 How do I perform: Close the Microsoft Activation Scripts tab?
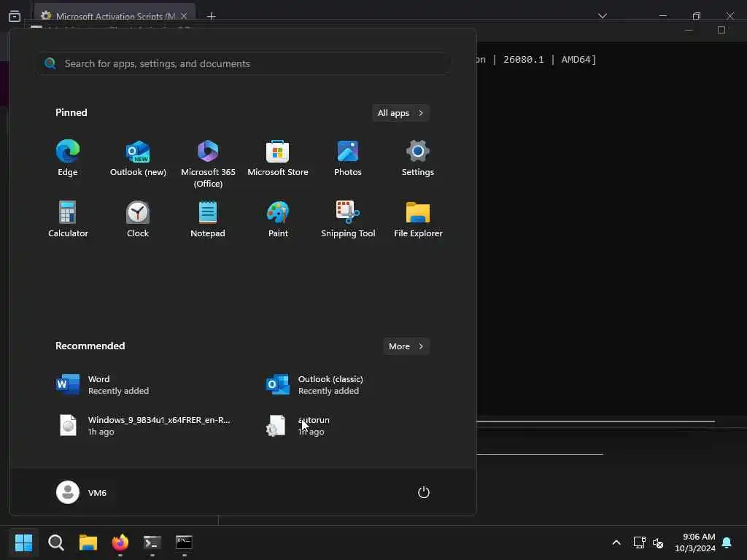click(184, 16)
